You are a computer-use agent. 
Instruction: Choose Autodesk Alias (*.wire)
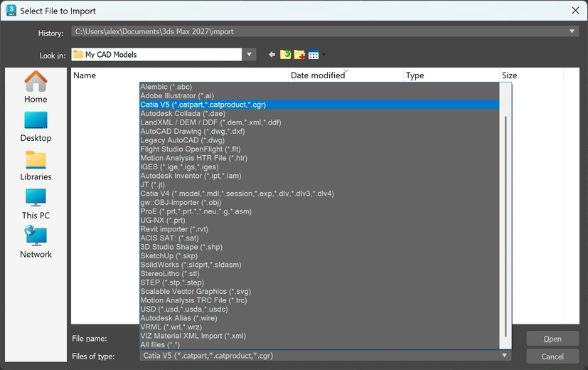(x=319, y=318)
